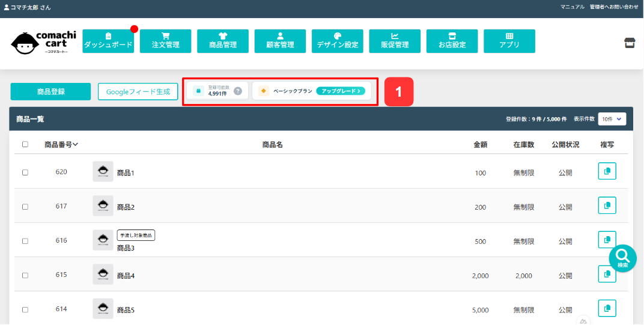Click the アップグレード plan button
644x325 pixels.
tap(341, 91)
